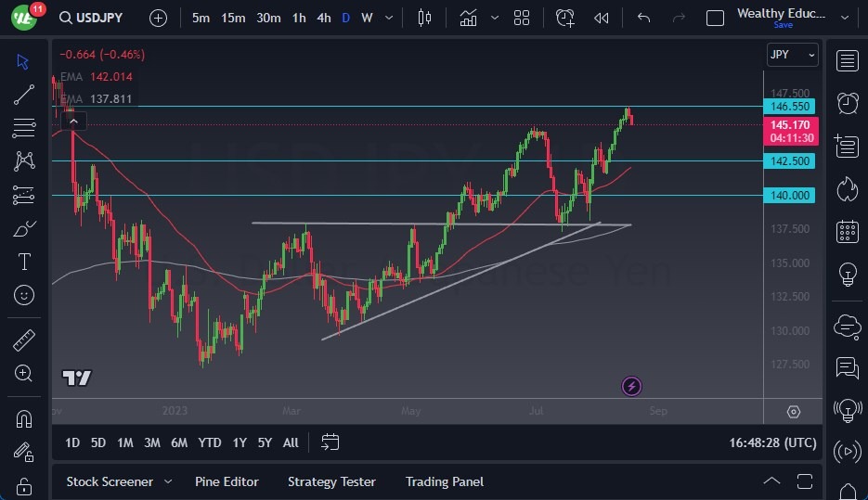Open the JPY currency dropdown

(793, 55)
